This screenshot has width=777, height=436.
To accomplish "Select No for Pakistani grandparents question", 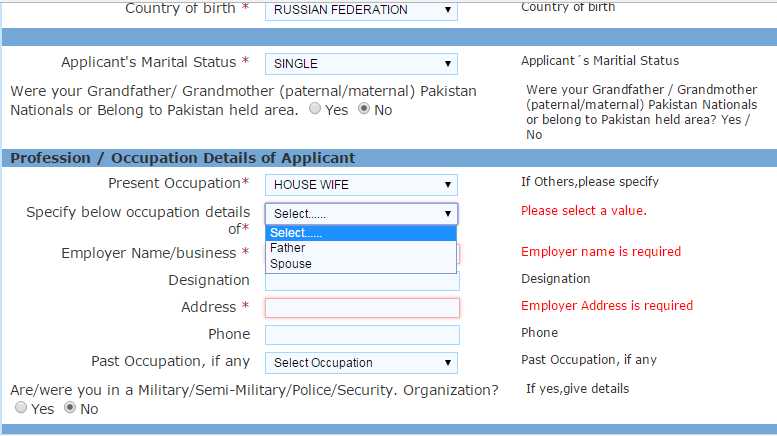I will click(364, 109).
